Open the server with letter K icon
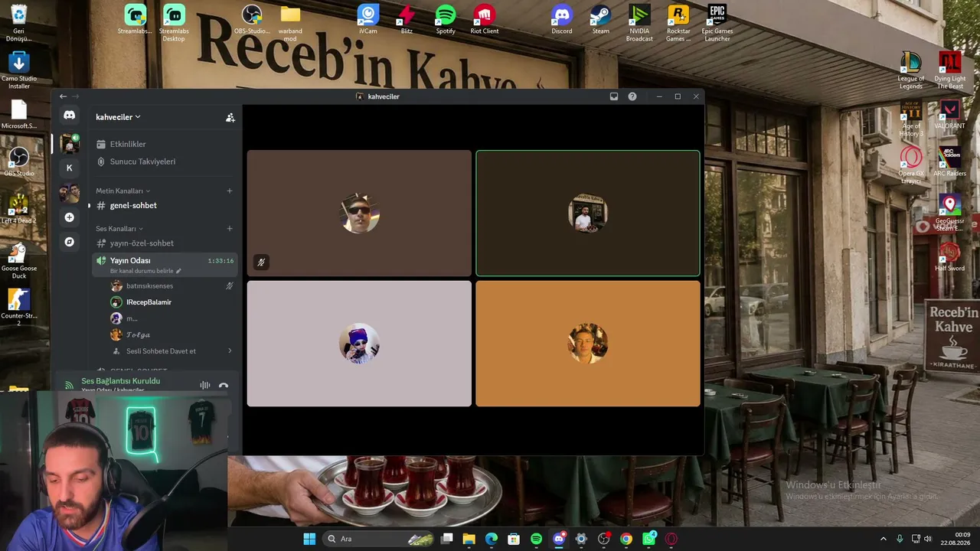 pos(69,168)
